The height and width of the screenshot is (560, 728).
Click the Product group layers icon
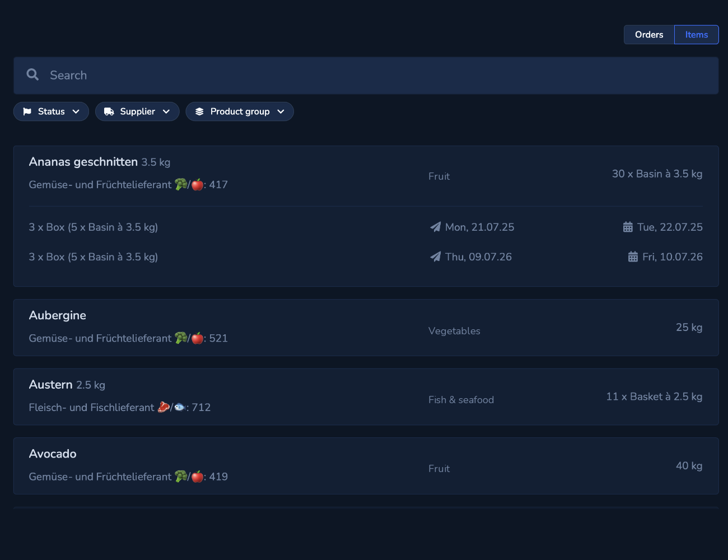tap(199, 111)
